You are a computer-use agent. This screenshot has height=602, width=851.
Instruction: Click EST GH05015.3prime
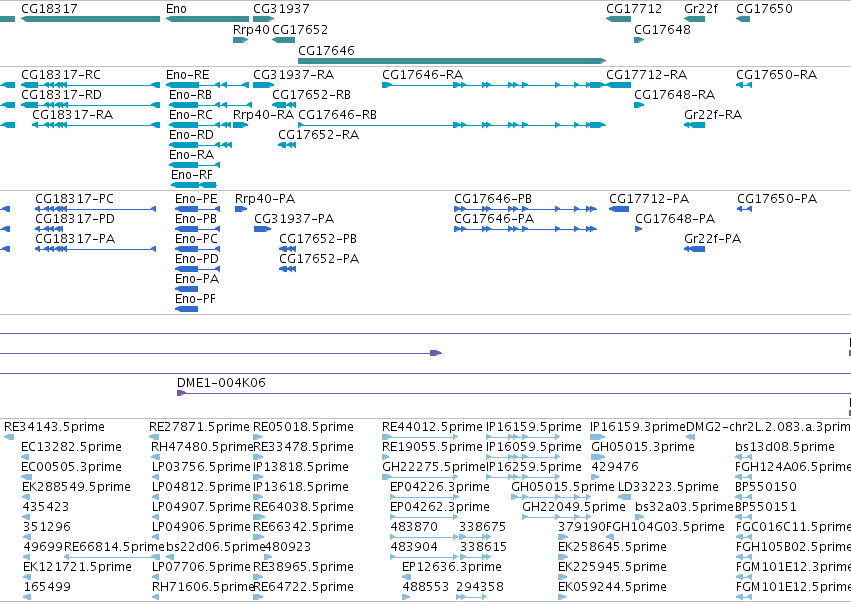pos(643,447)
